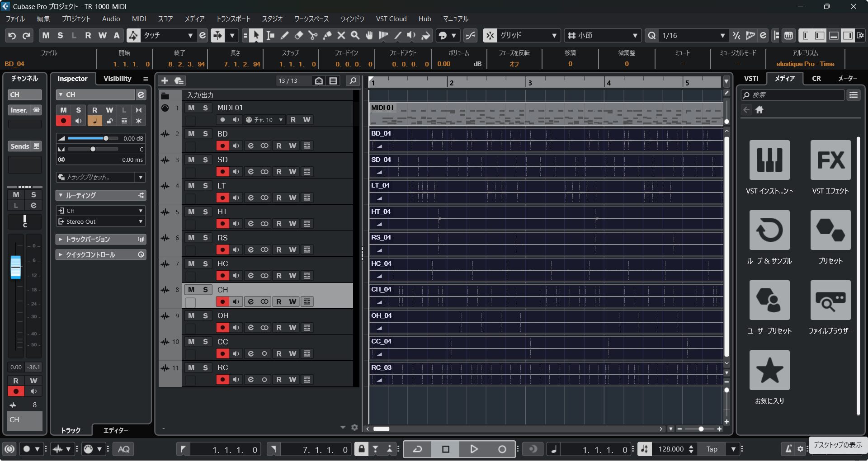Select the Zoom magnifier tool
This screenshot has width=868, height=461.
(355, 35)
